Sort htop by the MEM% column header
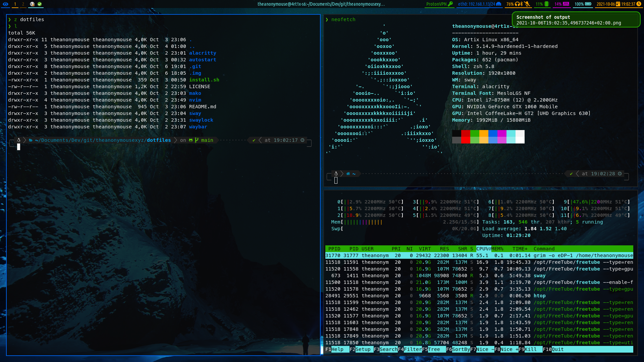This screenshot has height=362, width=644. [x=497, y=249]
